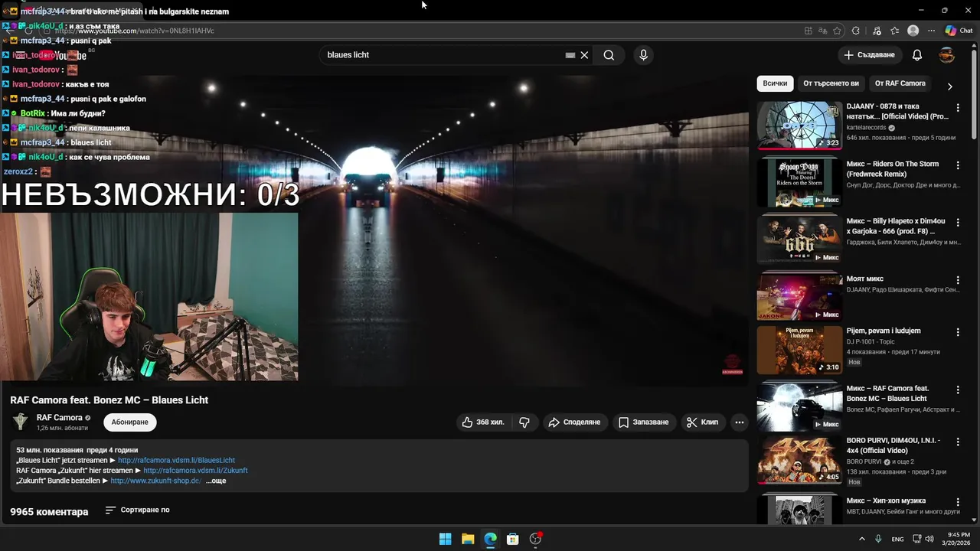Open Edge split screen apps icon in address bar
Screen dimensions: 980x551
tap(808, 31)
